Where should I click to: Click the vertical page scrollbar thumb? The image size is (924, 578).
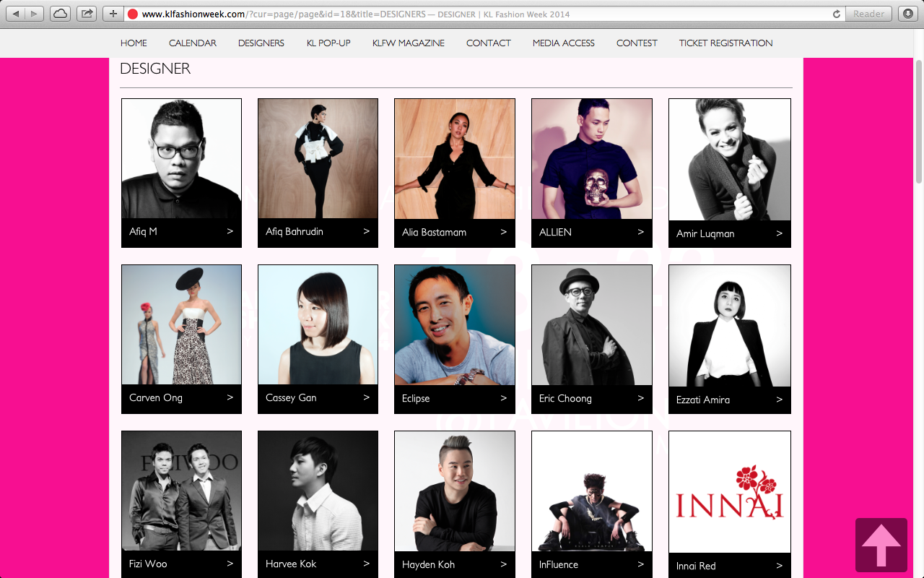click(919, 121)
